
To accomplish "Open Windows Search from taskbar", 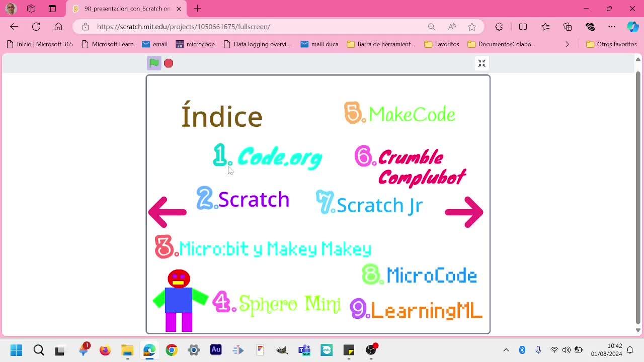I will [38, 350].
